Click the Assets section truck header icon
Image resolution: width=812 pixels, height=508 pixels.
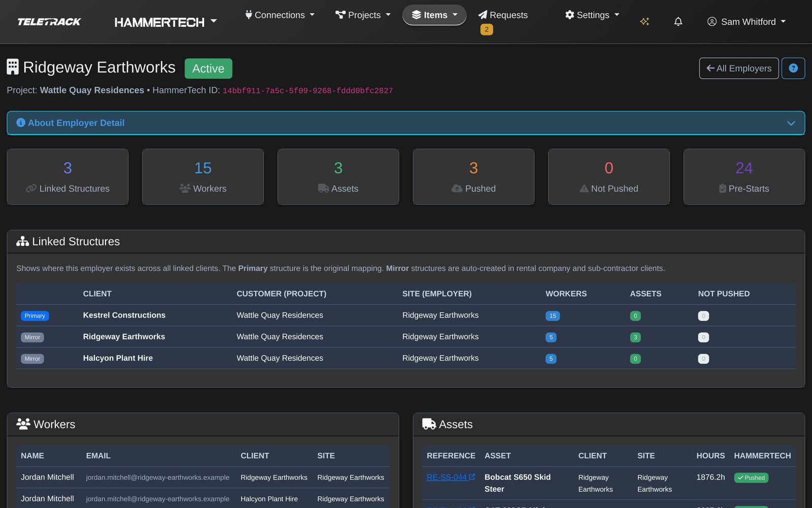pos(429,424)
